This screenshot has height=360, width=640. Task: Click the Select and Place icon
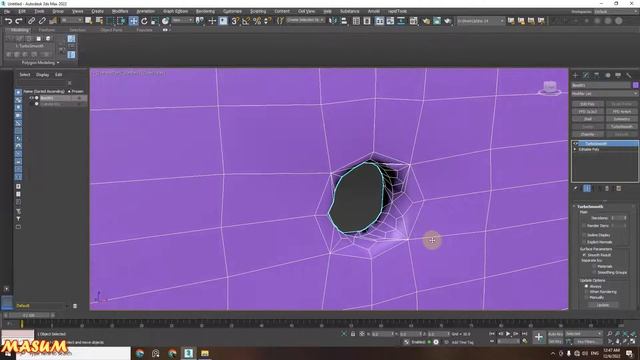pyautogui.click(x=165, y=21)
